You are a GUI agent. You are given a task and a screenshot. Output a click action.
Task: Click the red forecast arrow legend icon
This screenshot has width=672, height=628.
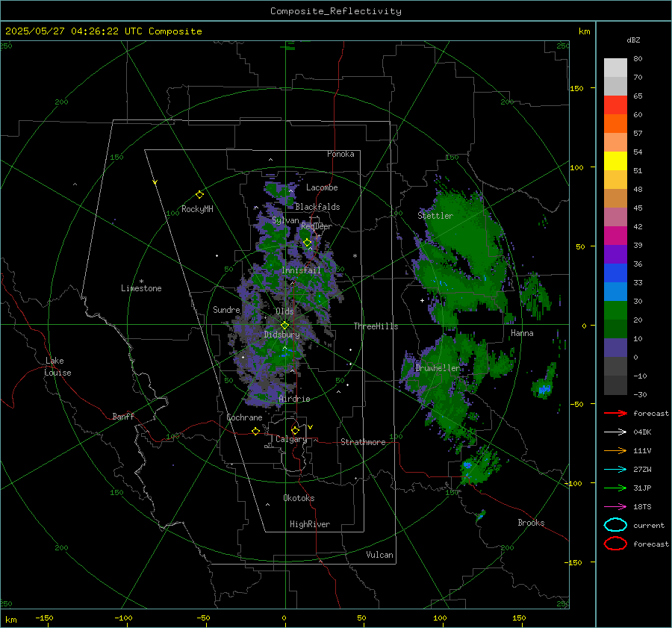615,413
